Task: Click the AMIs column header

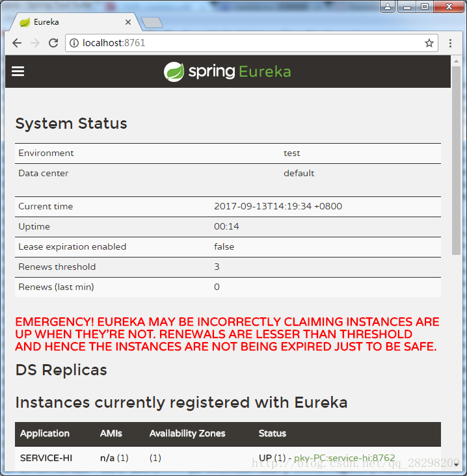Action: point(111,434)
